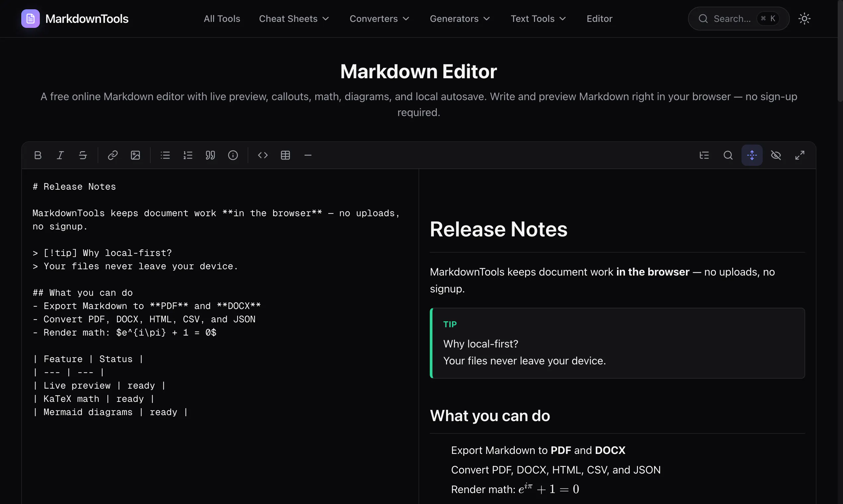Insert a code block
The height and width of the screenshot is (504, 843).
click(x=263, y=155)
